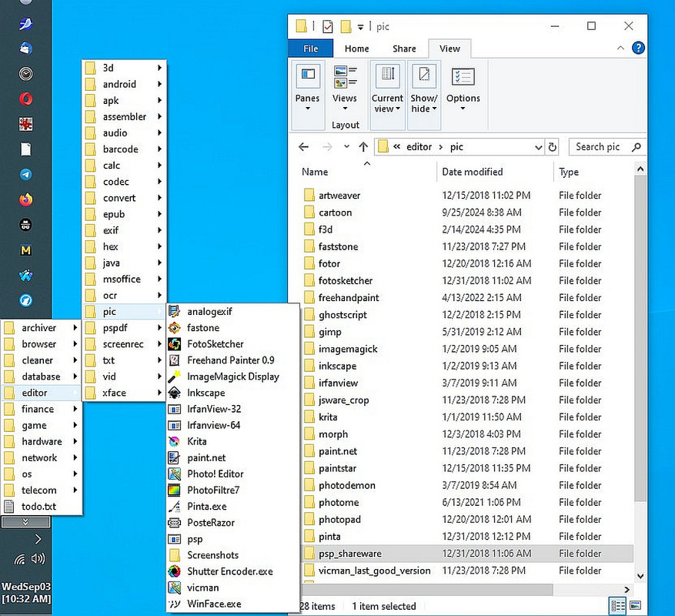Click the yellow M icon in sidebar

click(x=26, y=249)
